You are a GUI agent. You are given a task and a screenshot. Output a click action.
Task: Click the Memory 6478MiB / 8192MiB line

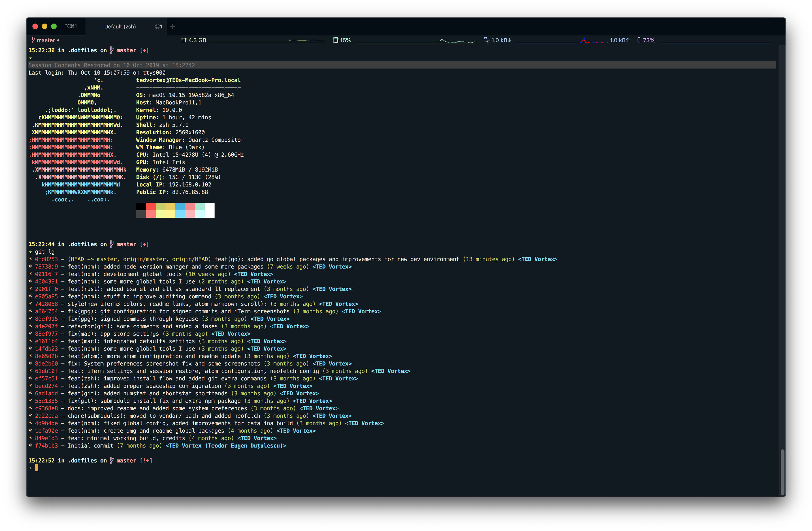[177, 170]
